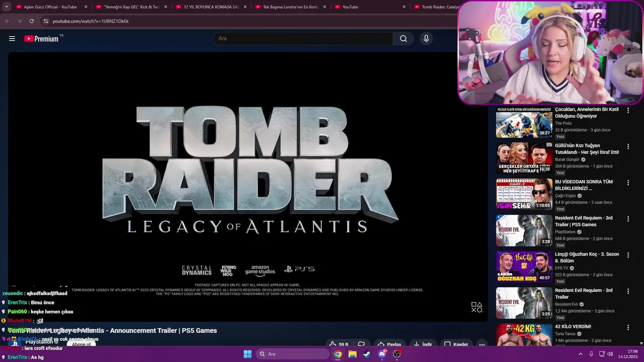Click the PlayStation shapes watermark on video
The width and height of the screenshot is (644, 362).
[476, 307]
